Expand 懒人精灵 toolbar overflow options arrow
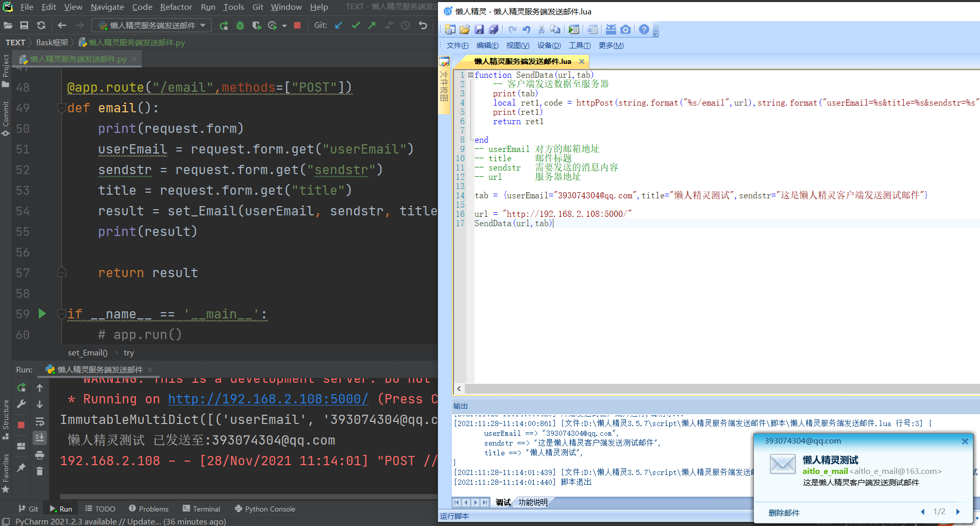 tap(656, 33)
